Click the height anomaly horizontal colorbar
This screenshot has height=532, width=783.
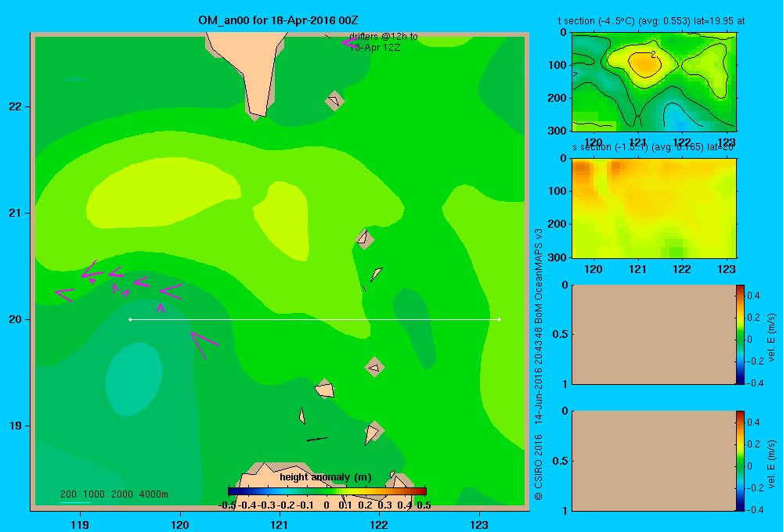[327, 491]
